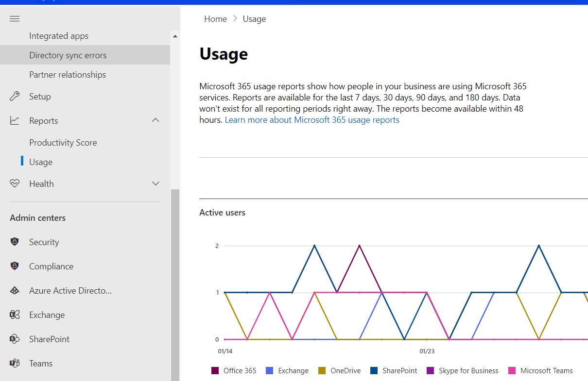Open the Exchange admin center
The width and height of the screenshot is (588, 381).
pos(47,315)
